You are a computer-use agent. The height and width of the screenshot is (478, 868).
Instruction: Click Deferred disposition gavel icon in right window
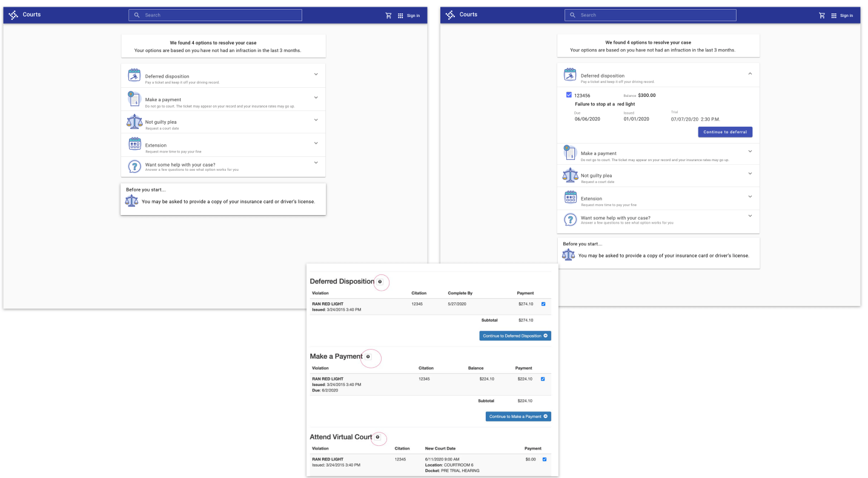click(570, 75)
